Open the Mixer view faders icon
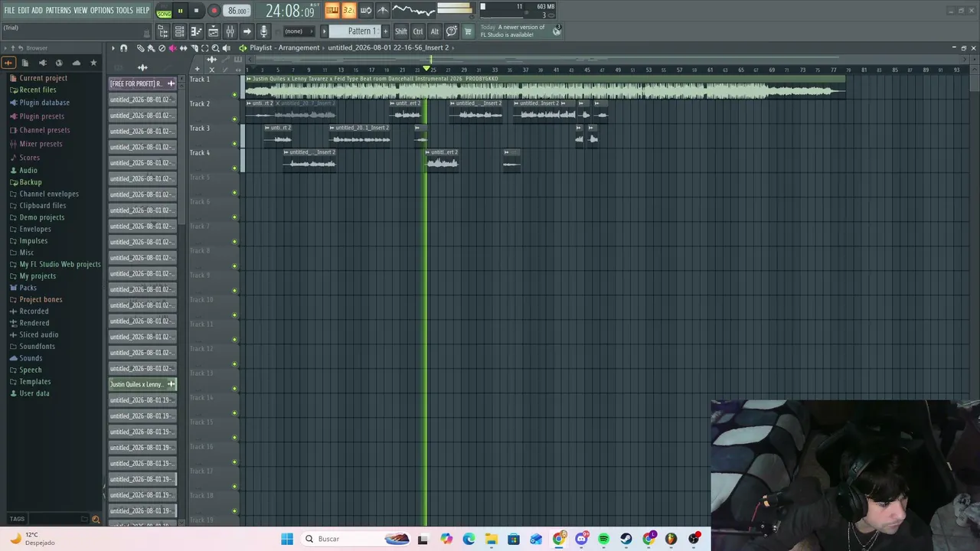Image resolution: width=980 pixels, height=551 pixels. 230,31
